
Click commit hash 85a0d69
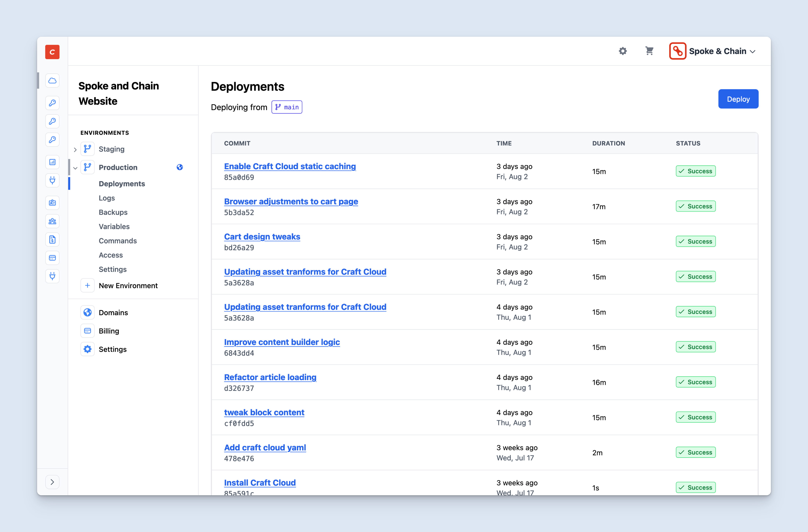[x=239, y=178]
